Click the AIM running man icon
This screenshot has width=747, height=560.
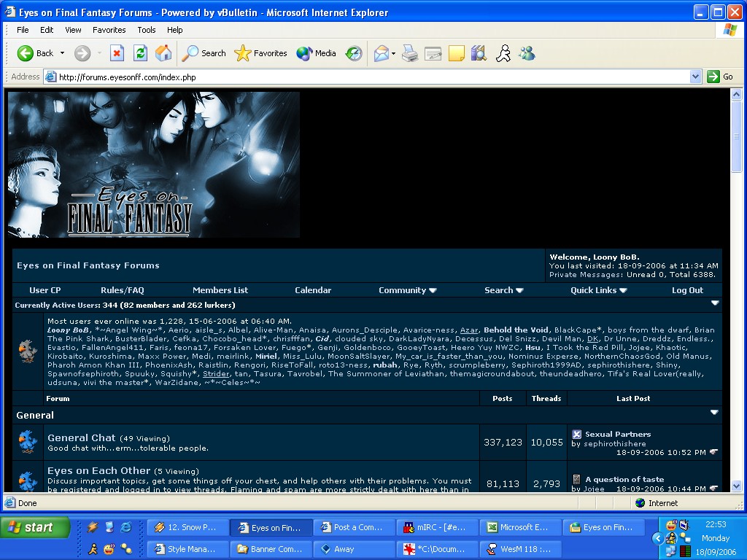tap(503, 52)
